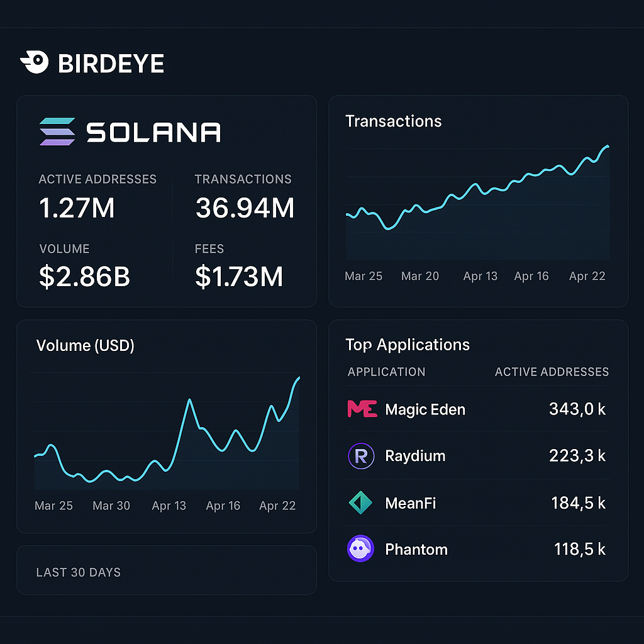Click the Magic Eden app icon

pos(360,409)
